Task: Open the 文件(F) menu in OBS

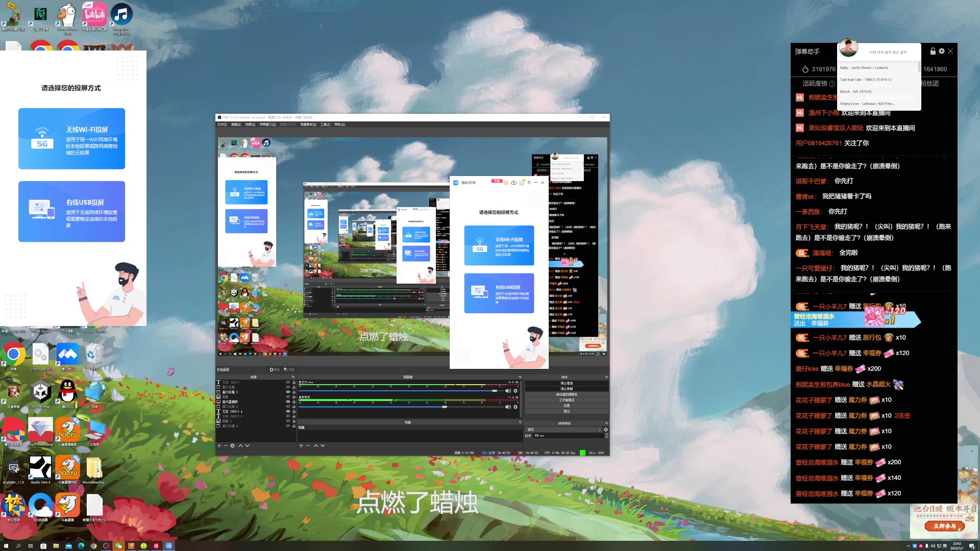Action: pyautogui.click(x=222, y=124)
